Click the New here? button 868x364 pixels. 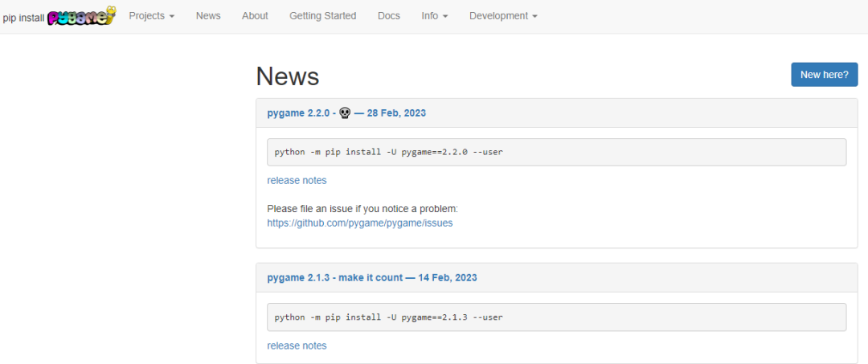pyautogui.click(x=825, y=75)
